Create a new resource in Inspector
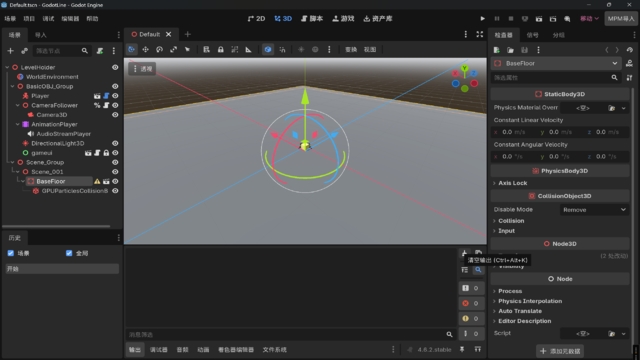The height and width of the screenshot is (360, 640). (x=497, y=50)
